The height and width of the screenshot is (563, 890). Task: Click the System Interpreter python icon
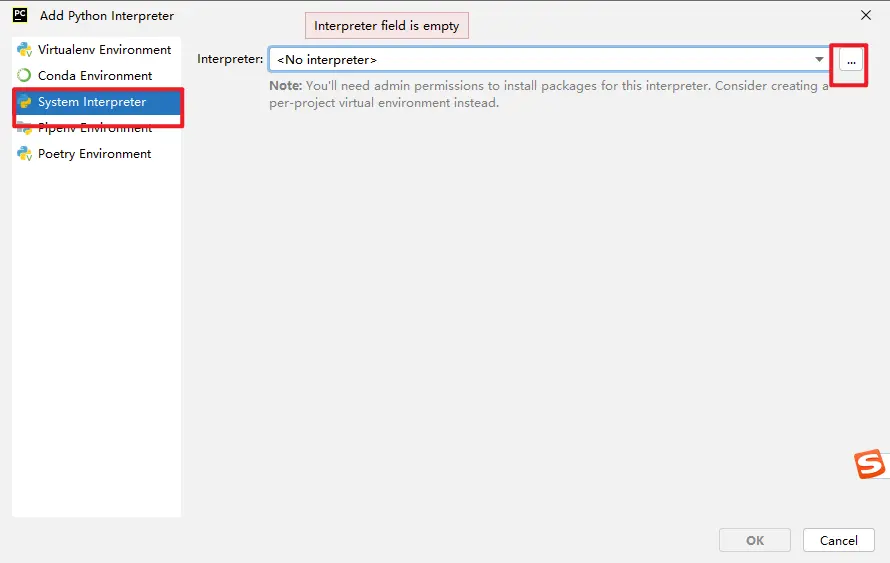(x=24, y=102)
